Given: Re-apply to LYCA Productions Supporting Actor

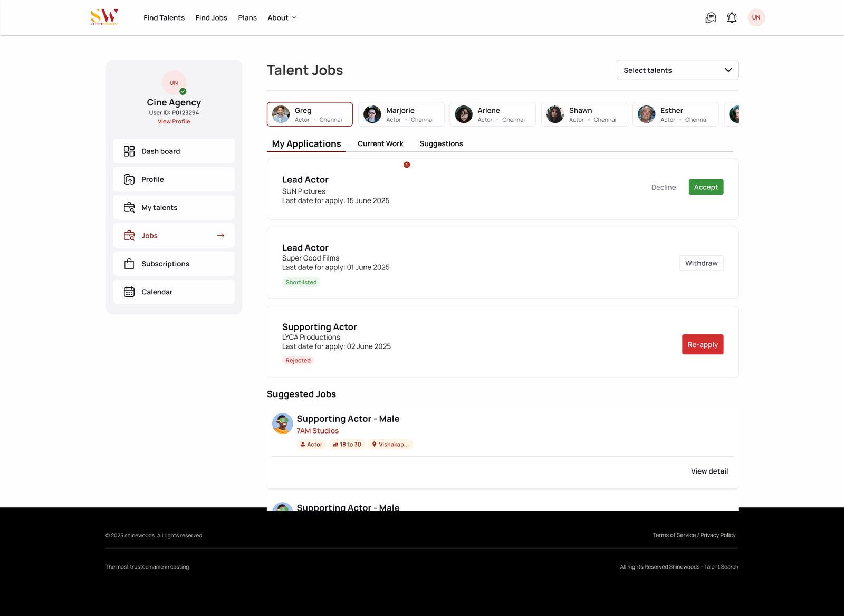Looking at the screenshot, I should 703,344.
